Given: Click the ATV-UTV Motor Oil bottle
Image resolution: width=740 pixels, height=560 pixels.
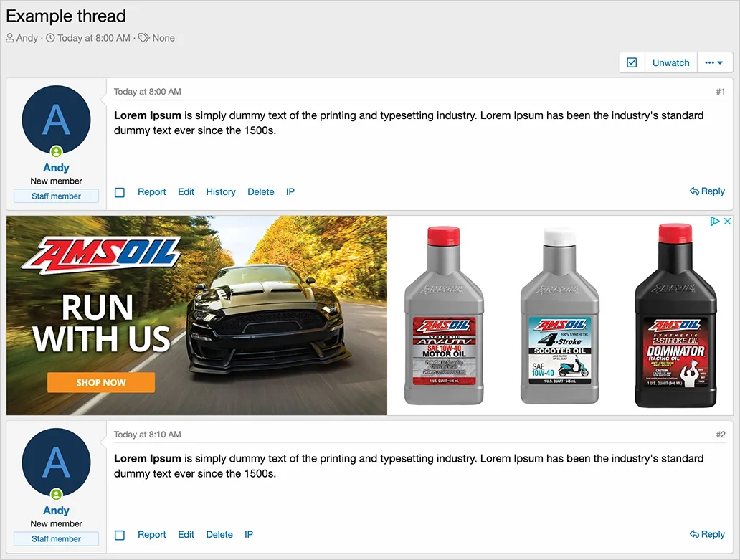Looking at the screenshot, I should 444,315.
